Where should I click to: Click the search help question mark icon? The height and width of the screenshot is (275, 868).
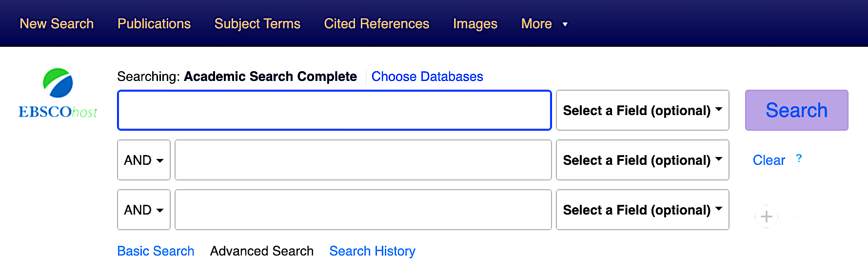799,158
